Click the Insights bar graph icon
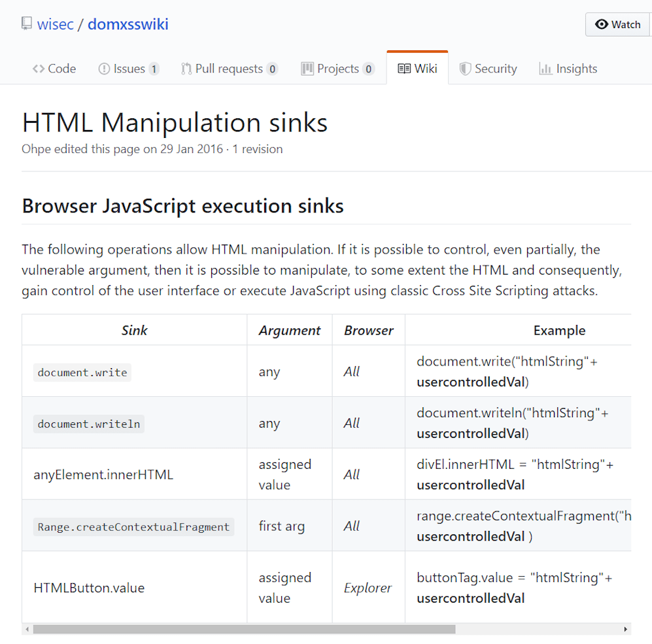The height and width of the screenshot is (644, 652). pyautogui.click(x=545, y=69)
